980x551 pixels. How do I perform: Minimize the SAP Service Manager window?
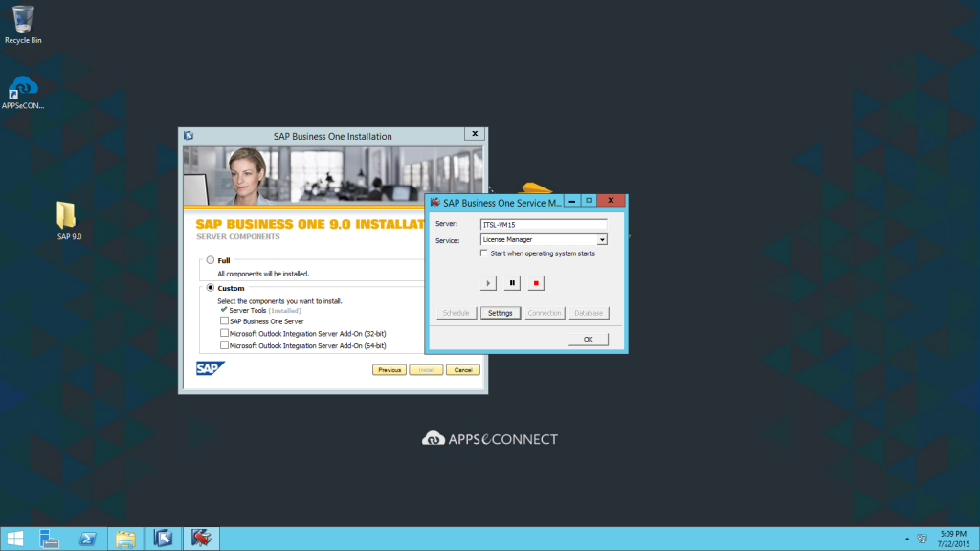click(x=572, y=201)
